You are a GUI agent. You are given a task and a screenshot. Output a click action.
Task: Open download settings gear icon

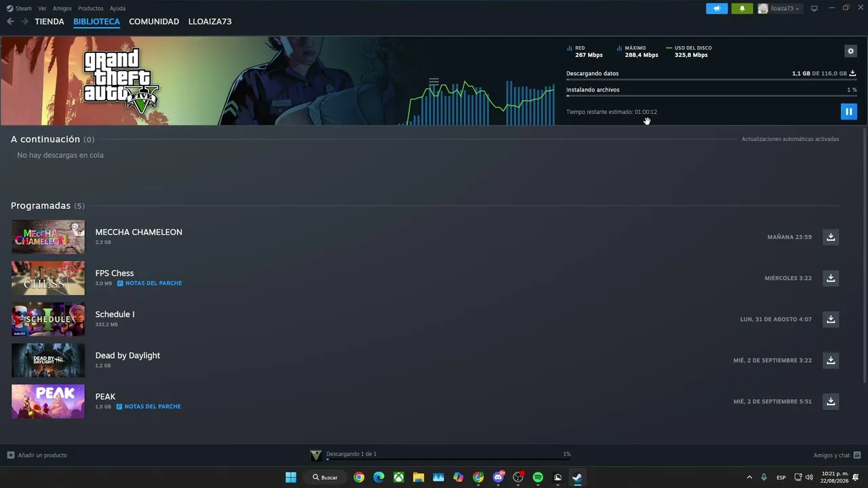pos(850,51)
